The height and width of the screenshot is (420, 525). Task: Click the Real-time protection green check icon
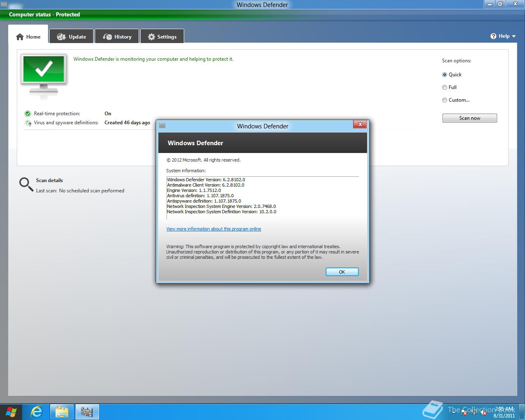tap(28, 114)
